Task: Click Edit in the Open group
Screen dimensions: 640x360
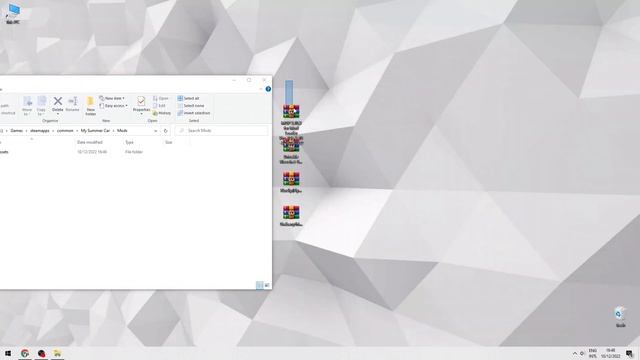Action: pos(159,106)
